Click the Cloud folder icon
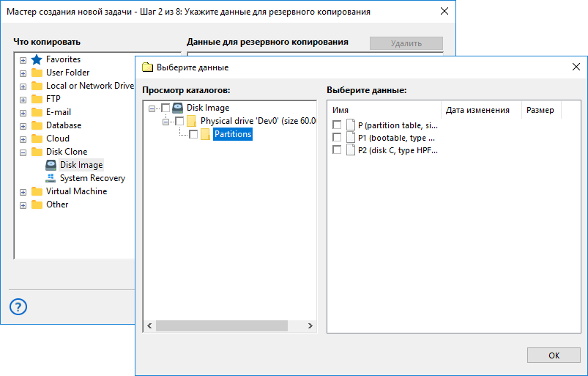Viewport: 588px width, 376px height. tap(37, 139)
